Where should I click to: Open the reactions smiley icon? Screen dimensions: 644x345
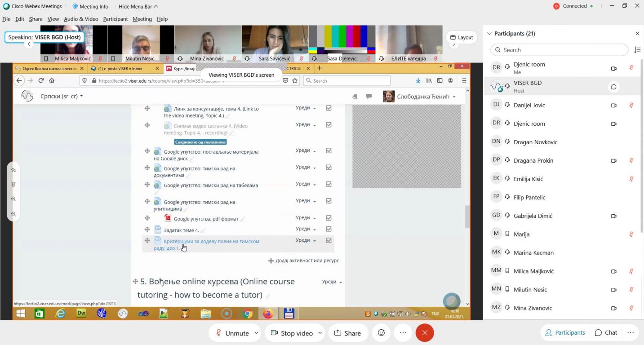coord(382,333)
